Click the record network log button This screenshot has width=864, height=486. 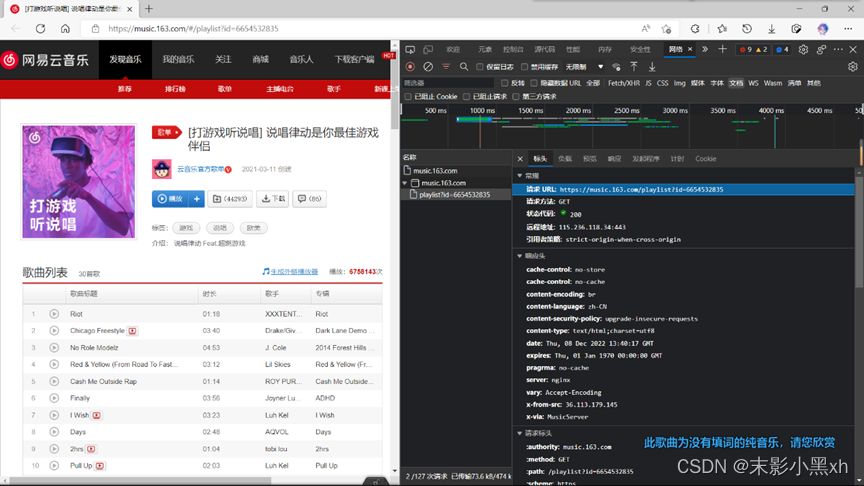(x=410, y=67)
